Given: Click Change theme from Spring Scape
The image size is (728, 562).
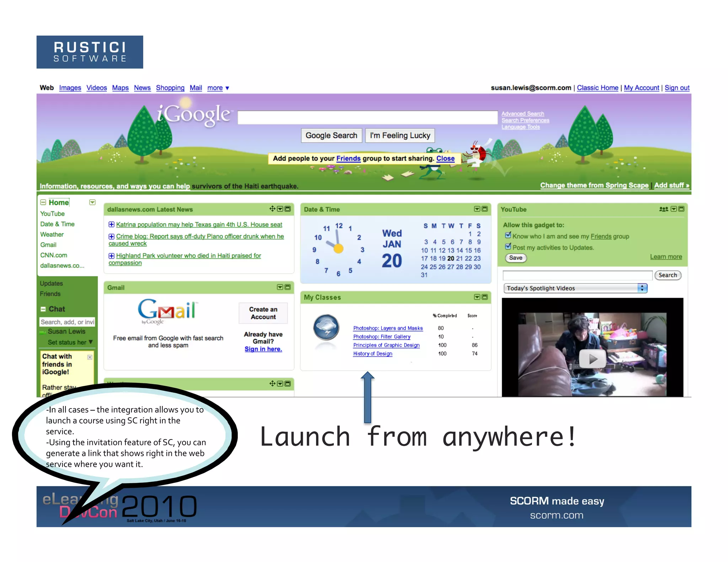Looking at the screenshot, I should coord(594,185).
